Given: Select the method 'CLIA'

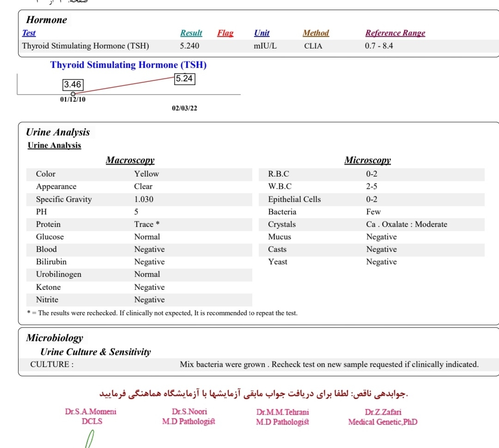Looking at the screenshot, I should click(313, 46).
